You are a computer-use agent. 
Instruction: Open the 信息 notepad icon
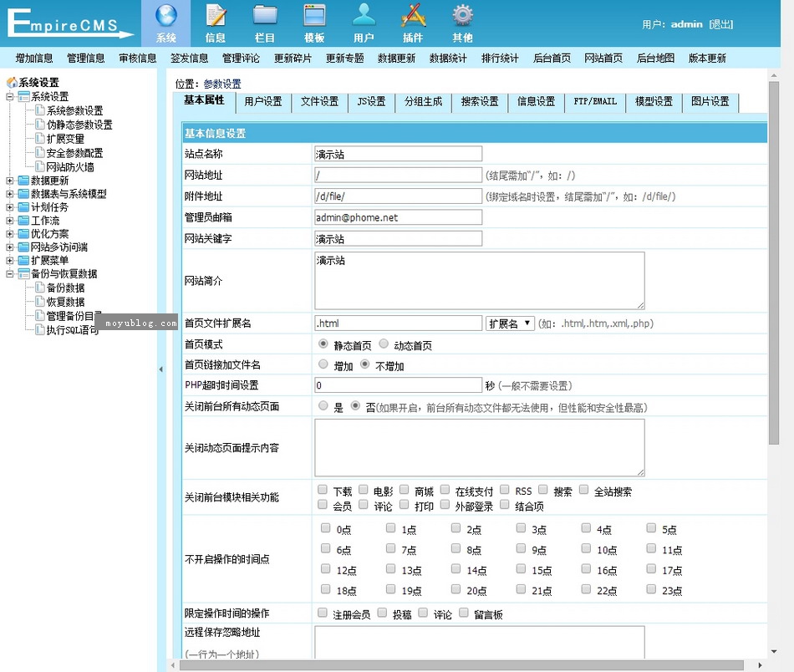(215, 16)
